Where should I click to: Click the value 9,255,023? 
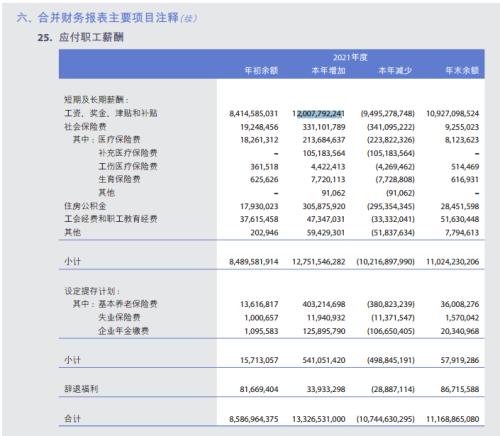click(462, 127)
